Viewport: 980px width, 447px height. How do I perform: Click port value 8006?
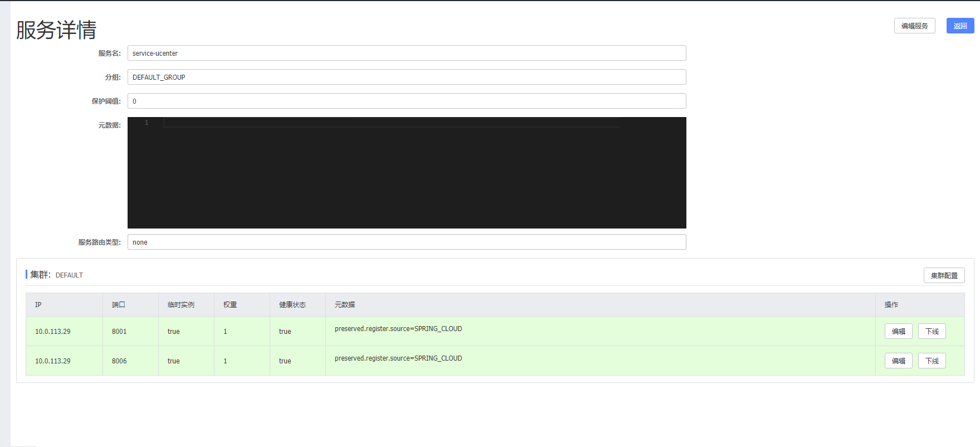pyautogui.click(x=119, y=361)
